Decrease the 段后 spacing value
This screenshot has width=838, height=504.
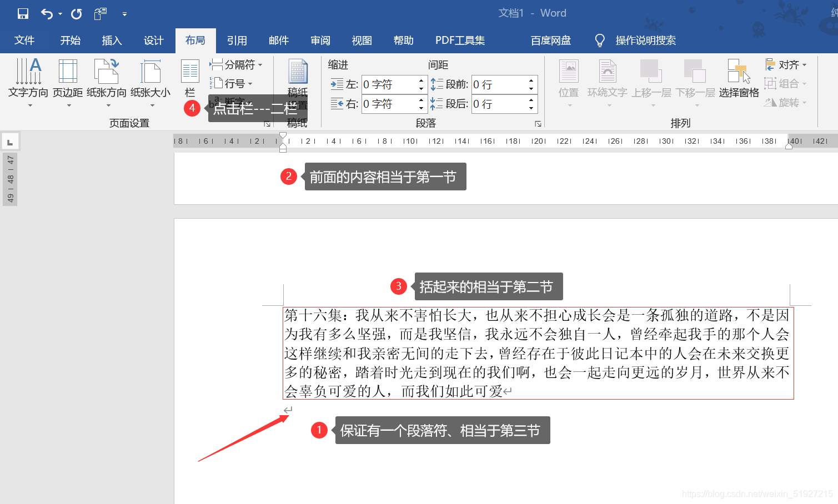click(531, 108)
